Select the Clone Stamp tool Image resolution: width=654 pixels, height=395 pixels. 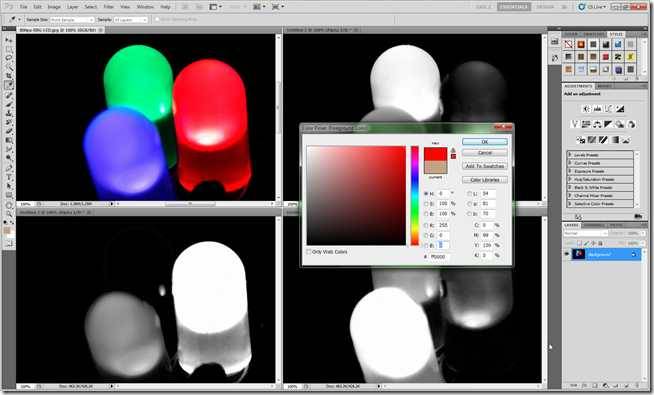click(8, 113)
